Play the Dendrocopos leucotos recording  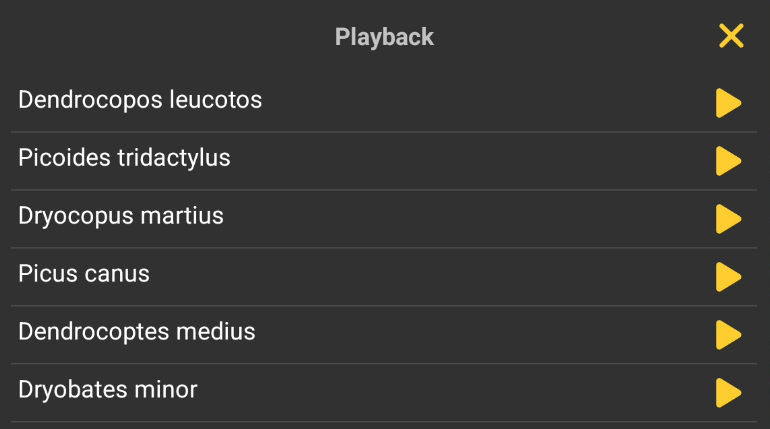728,103
